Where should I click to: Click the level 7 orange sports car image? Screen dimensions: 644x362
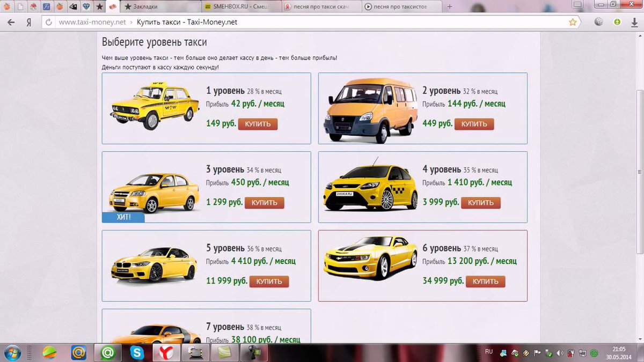(x=157, y=334)
